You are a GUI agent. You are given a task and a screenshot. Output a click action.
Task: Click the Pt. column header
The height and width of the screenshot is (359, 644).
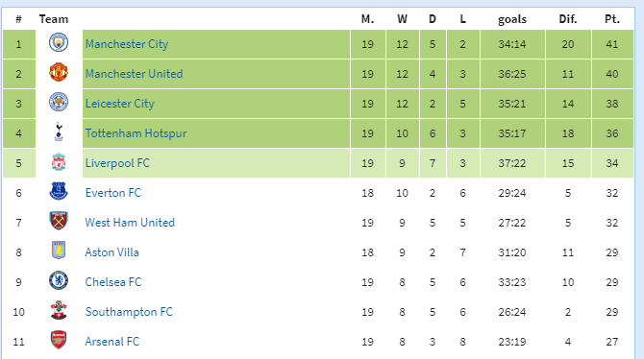coord(612,19)
